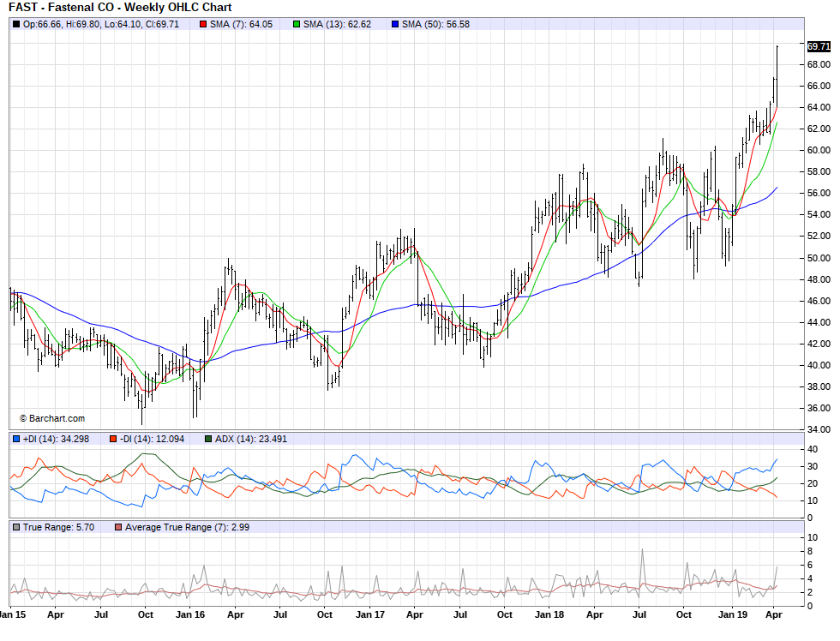
Task: Click the 20 label on the DI/ADX axis
Action: [x=813, y=483]
